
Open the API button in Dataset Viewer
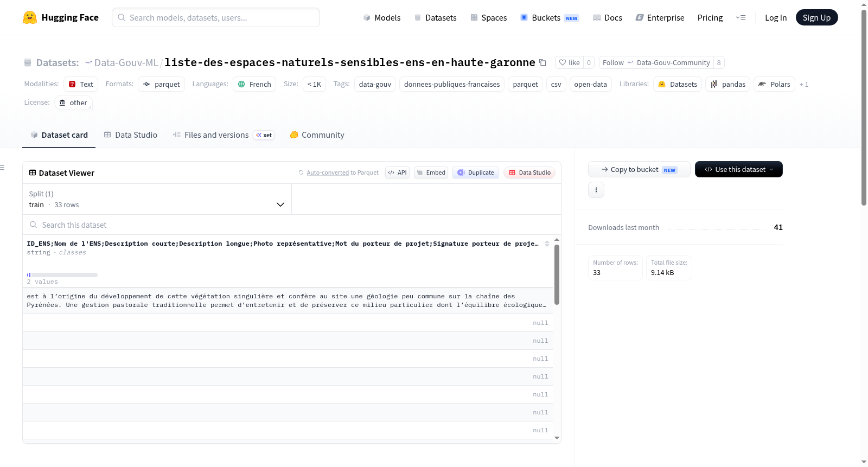tap(397, 172)
